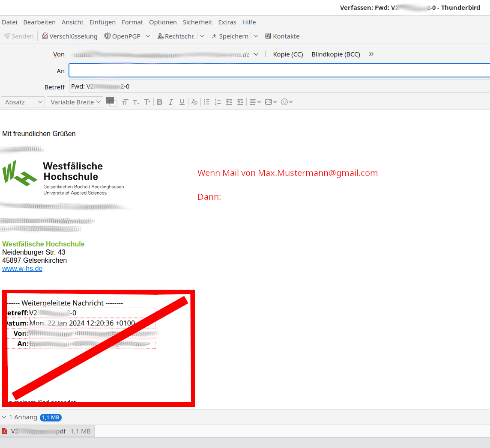This screenshot has width=490, height=448.
Task: Click the decrease font size icon
Action: pos(136,102)
